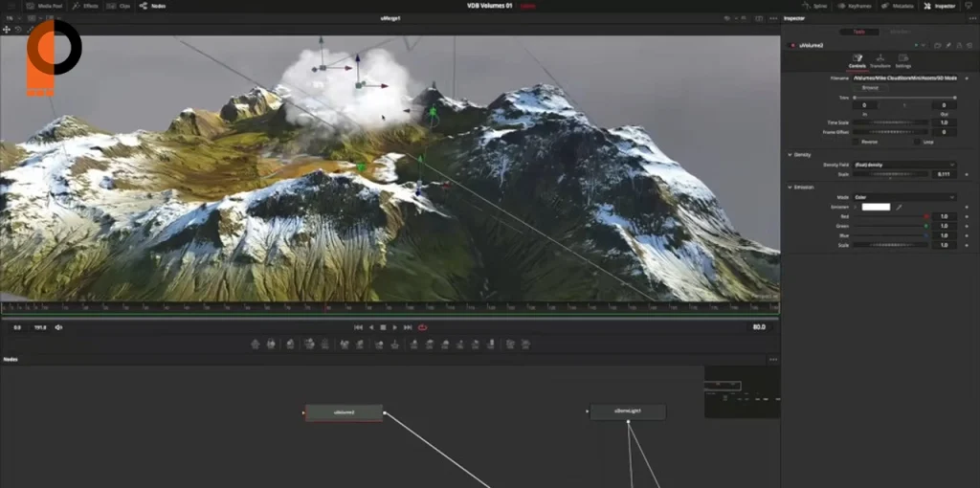Open the Density Field dropdown
The image size is (980, 488).
click(x=903, y=165)
